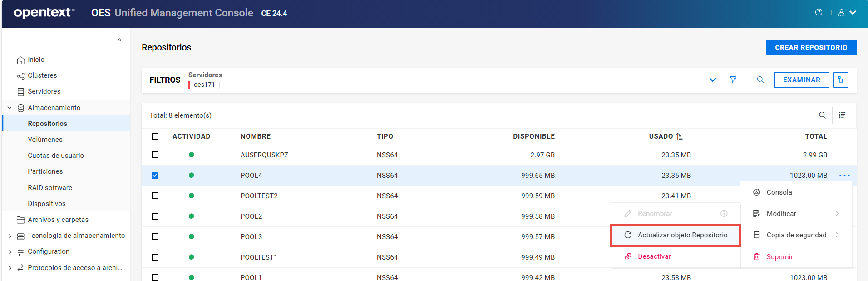The height and width of the screenshot is (281, 868).
Task: Click the help question mark icon
Action: coord(819,13)
